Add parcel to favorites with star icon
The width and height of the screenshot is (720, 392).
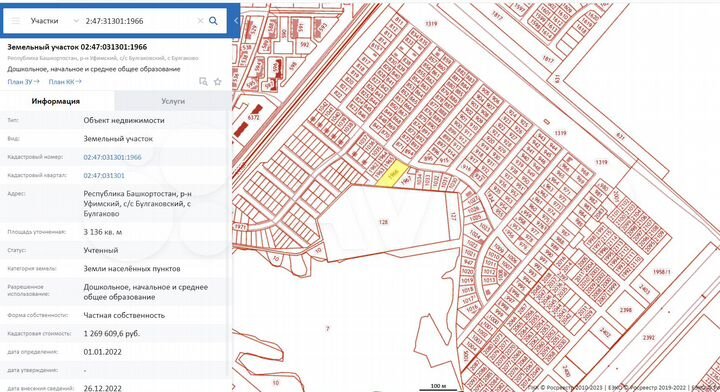point(218,82)
